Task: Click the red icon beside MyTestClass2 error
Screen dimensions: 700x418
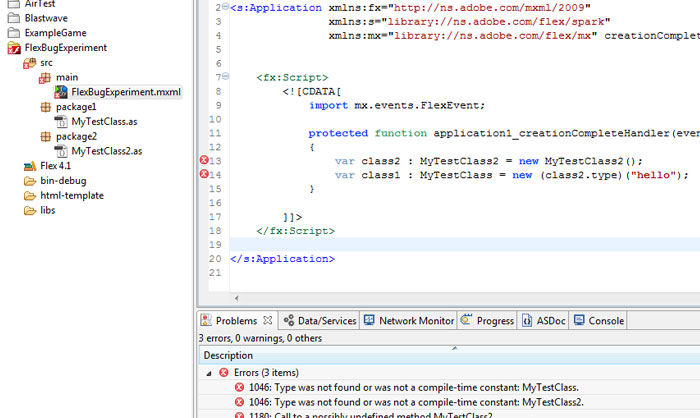Action: 239,402
